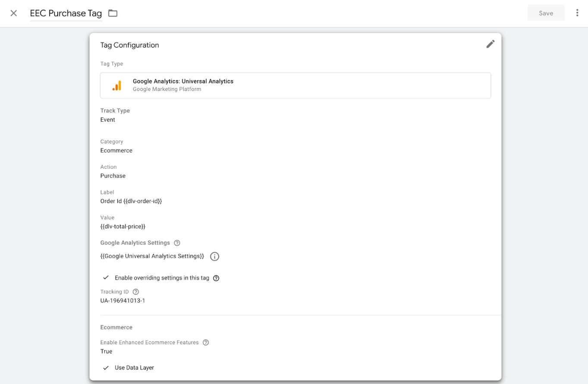Click the Action value Purchase
Viewport: 588px width, 384px height.
click(113, 176)
